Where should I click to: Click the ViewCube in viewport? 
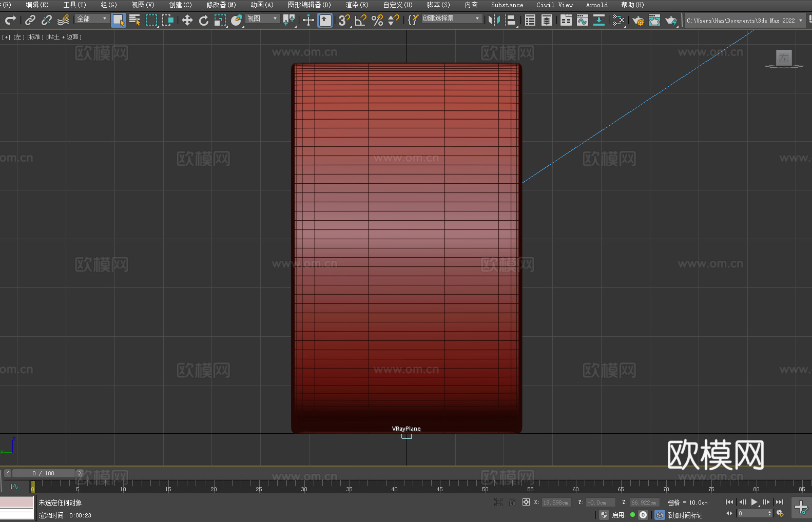point(784,59)
